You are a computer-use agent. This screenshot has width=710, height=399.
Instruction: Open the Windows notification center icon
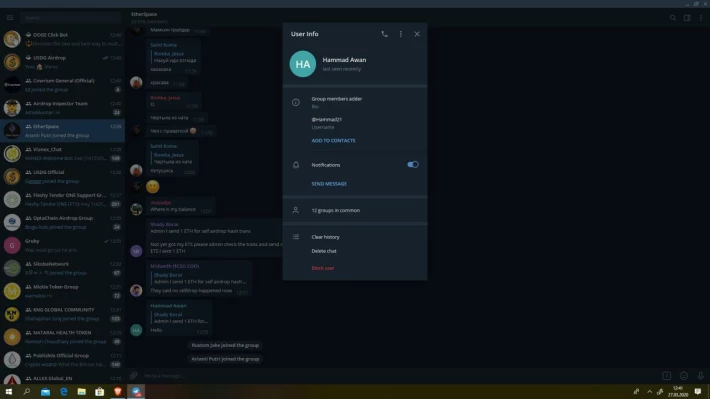tap(698, 392)
